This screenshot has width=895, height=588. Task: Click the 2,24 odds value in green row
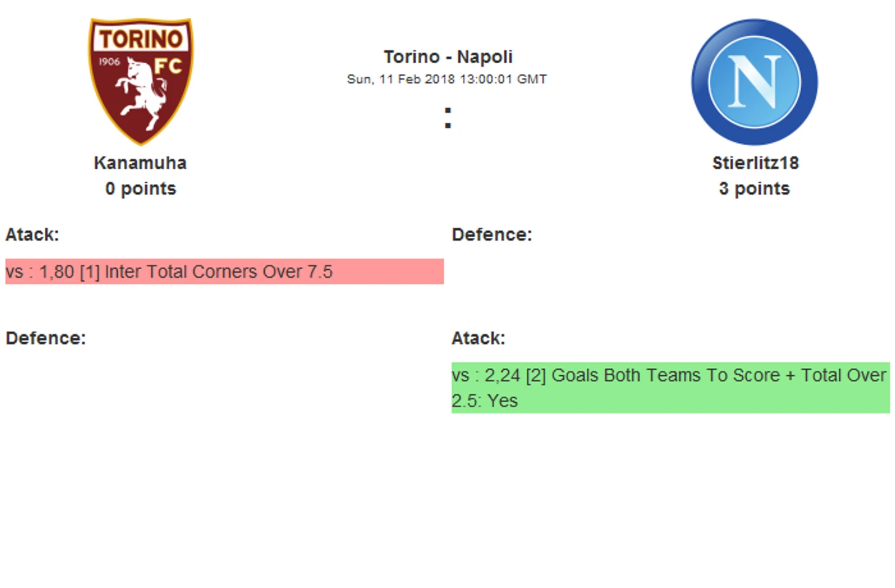click(x=502, y=375)
